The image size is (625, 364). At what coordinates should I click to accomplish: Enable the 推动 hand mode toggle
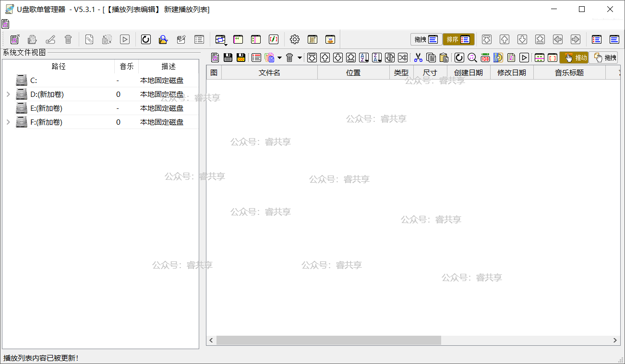(574, 58)
